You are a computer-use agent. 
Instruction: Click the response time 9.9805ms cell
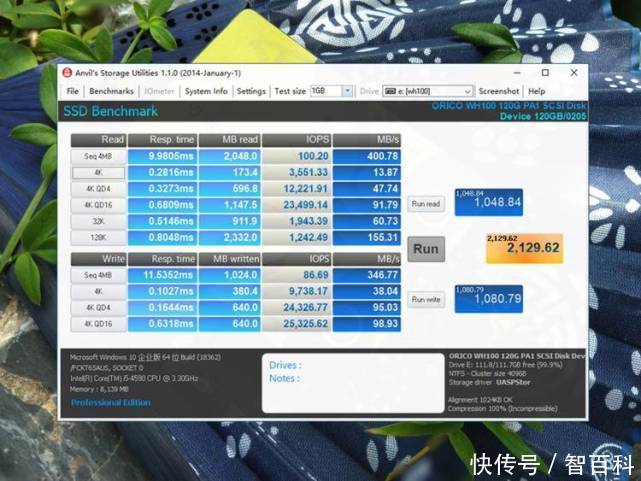[162, 156]
